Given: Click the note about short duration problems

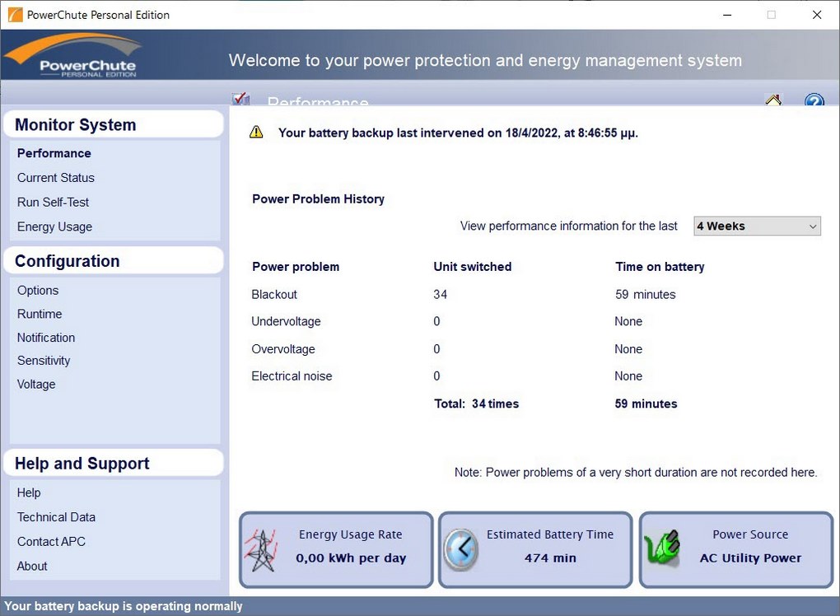Looking at the screenshot, I should [x=636, y=473].
